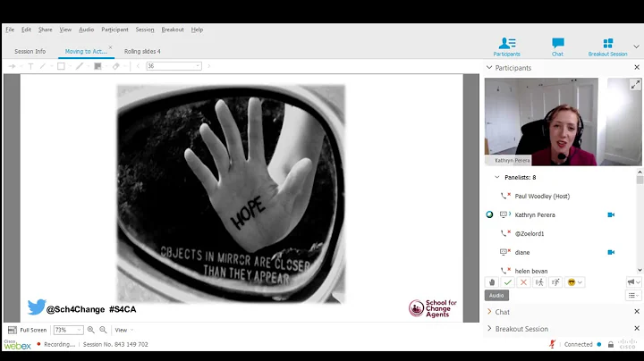Toggle Kathryn Perera's video camera icon
Viewport: 644px width, 361px height.
click(x=611, y=215)
